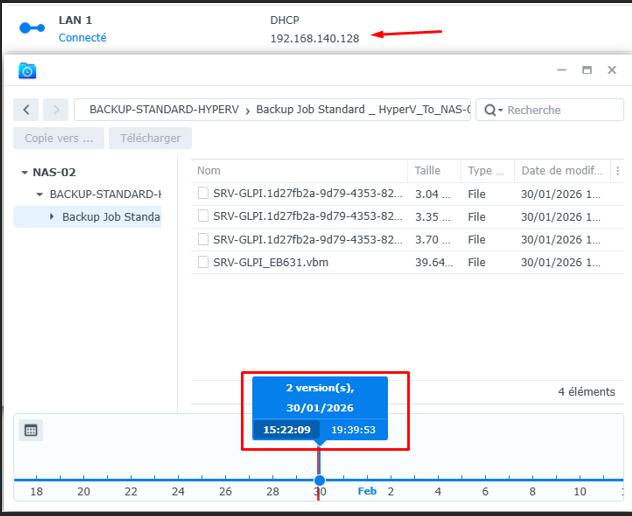Click the search magnifier icon
This screenshot has width=632, height=516.
click(x=490, y=110)
